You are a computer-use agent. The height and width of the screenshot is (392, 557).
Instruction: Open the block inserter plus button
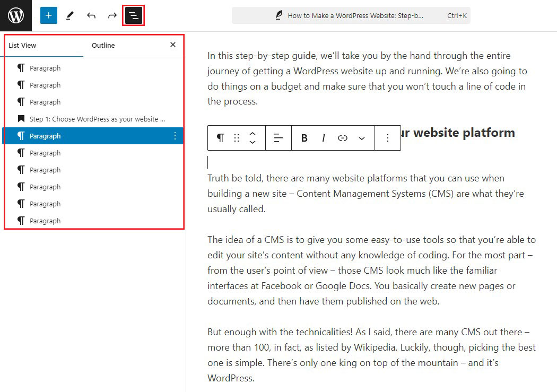(49, 15)
